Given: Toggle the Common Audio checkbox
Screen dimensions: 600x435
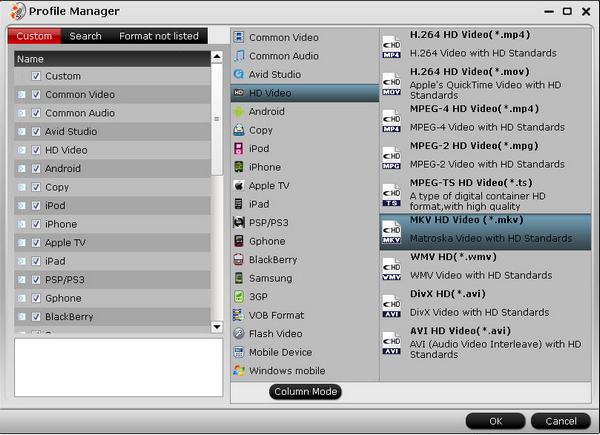Looking at the screenshot, I should [x=36, y=113].
